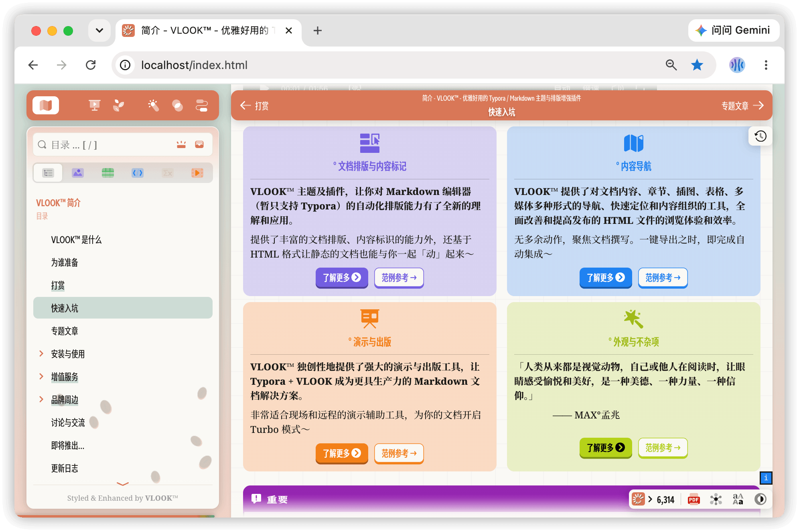Go to next chapter 专题文章
The width and height of the screenshot is (799, 532).
point(742,106)
